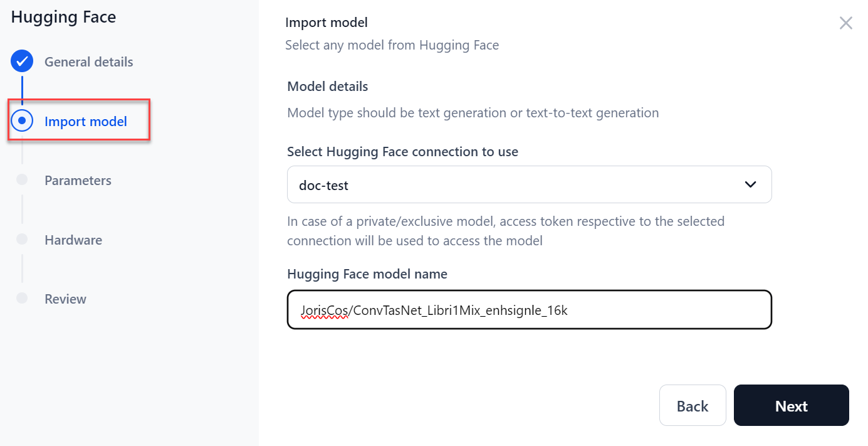Open the Hardware step

click(x=73, y=240)
